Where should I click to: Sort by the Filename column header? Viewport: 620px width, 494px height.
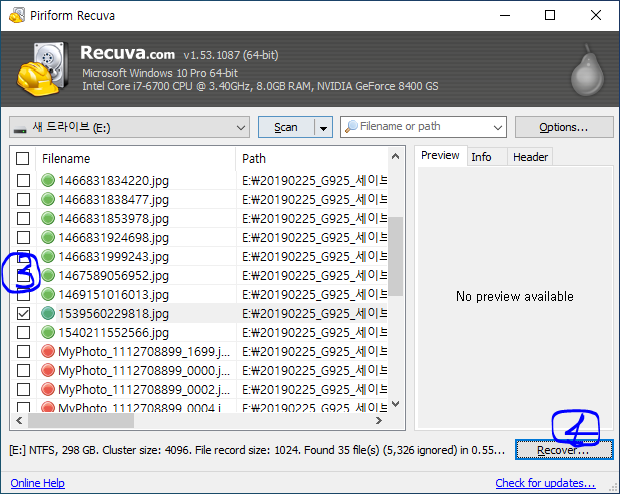[x=136, y=159]
